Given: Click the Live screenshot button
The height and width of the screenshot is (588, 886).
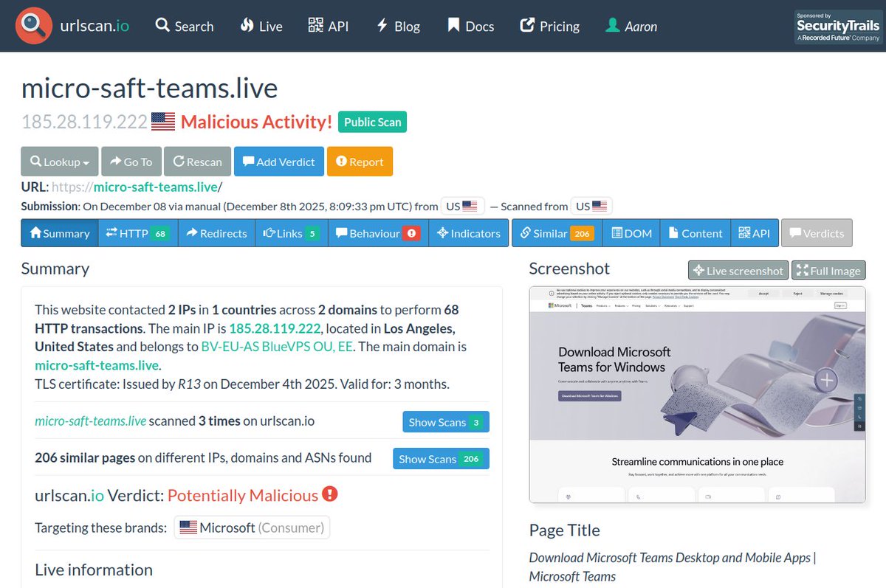Looking at the screenshot, I should click(738, 270).
